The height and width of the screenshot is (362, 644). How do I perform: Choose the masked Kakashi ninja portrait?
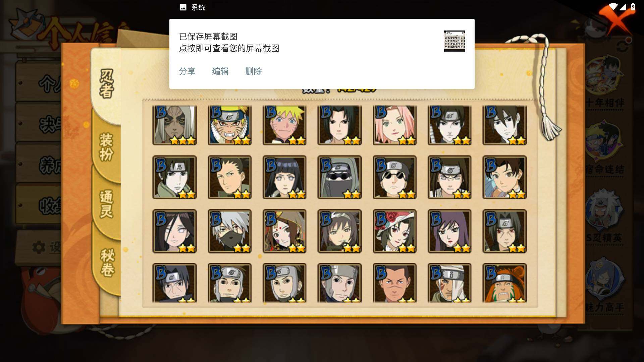coord(229,231)
